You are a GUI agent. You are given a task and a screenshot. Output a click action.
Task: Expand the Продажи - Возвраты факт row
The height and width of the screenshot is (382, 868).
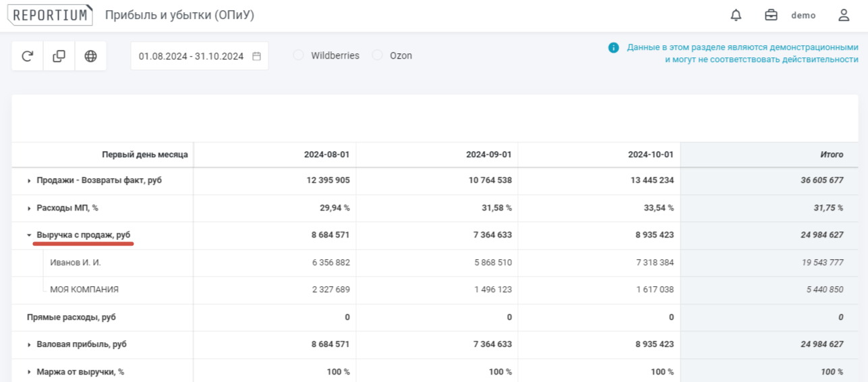pos(29,181)
